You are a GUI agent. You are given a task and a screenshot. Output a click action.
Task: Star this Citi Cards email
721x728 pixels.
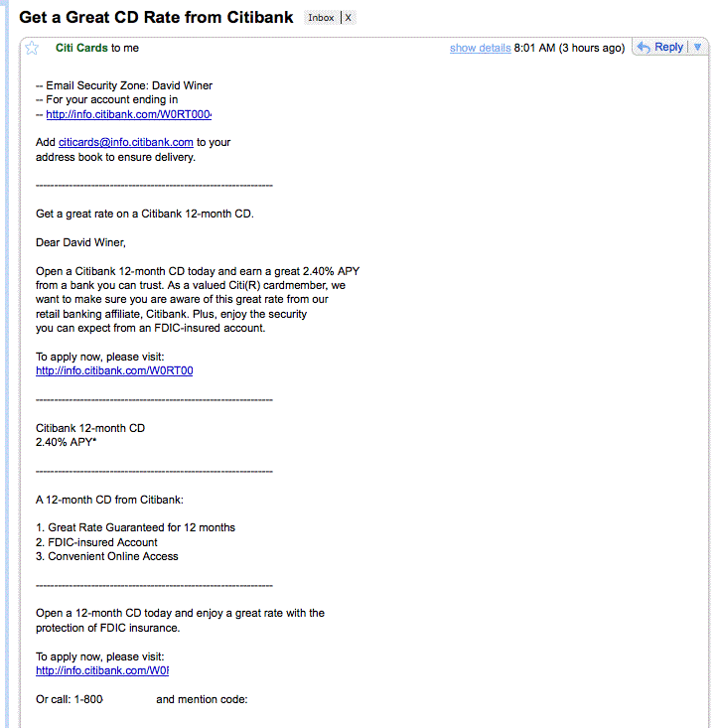tap(32, 48)
